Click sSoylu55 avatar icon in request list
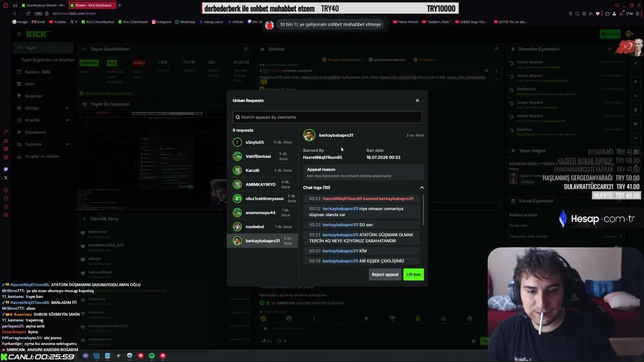 pos(237,142)
